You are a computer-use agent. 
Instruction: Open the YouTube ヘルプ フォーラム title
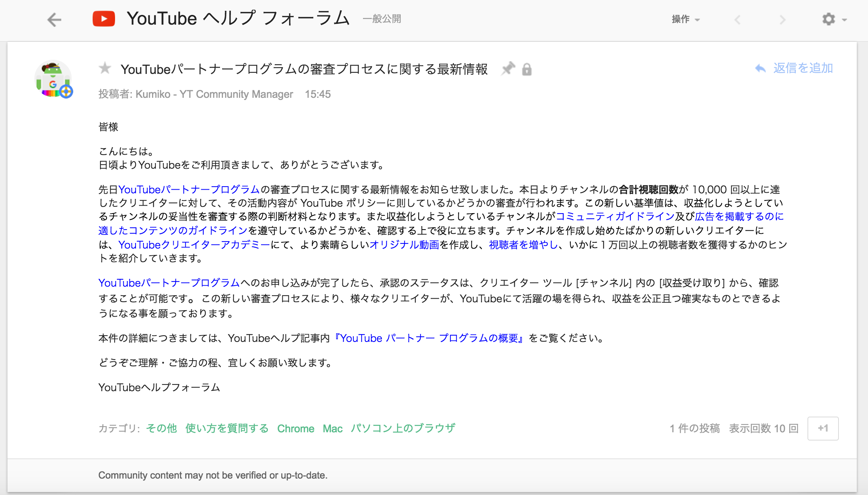[x=238, y=19]
